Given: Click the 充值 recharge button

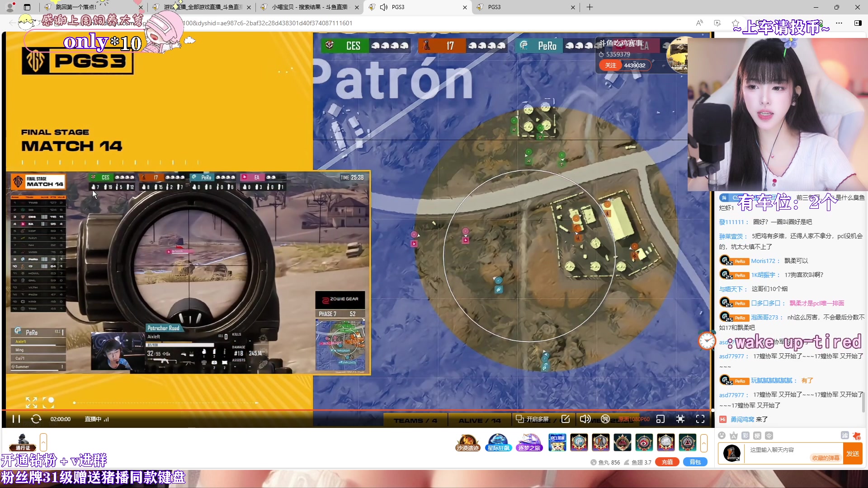Looking at the screenshot, I should [x=667, y=462].
